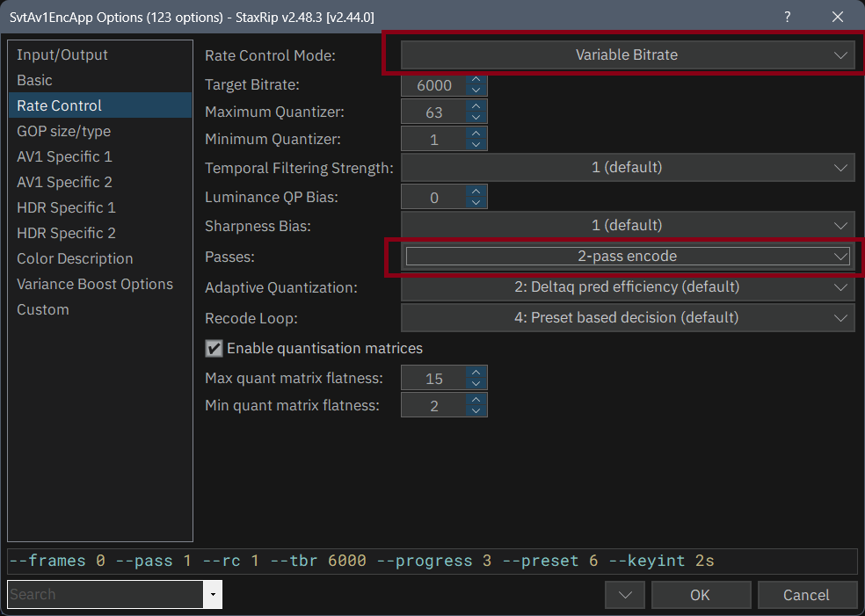Open the Custom options page

point(100,308)
